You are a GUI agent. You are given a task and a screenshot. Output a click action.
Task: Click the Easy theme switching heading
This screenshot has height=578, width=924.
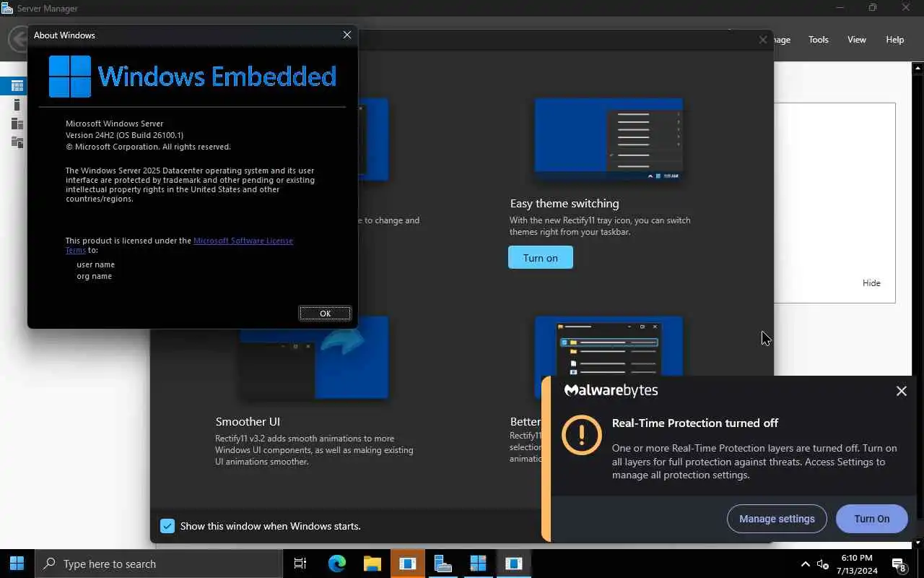(x=565, y=204)
